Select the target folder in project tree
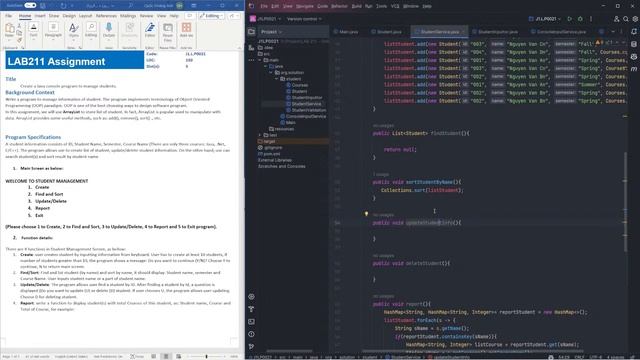The width and height of the screenshot is (640, 360). (x=293, y=141)
